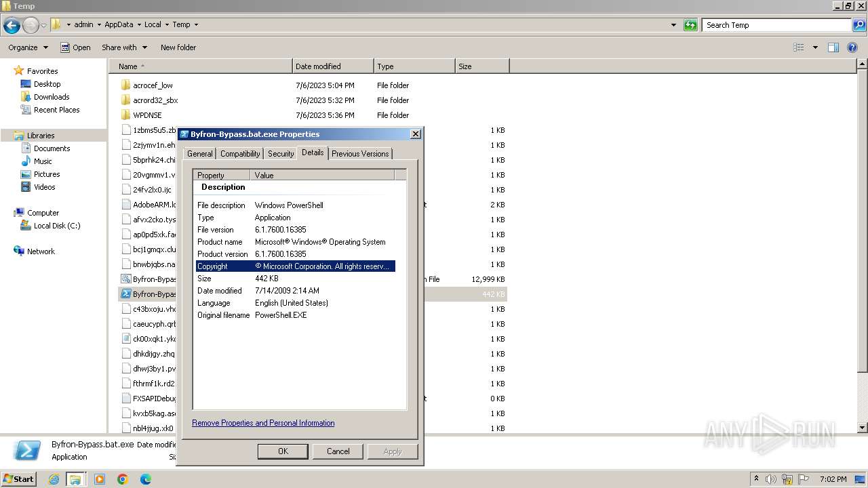This screenshot has height=488, width=868.
Task: Expand the admin breadcrumb arrow
Action: [98, 25]
